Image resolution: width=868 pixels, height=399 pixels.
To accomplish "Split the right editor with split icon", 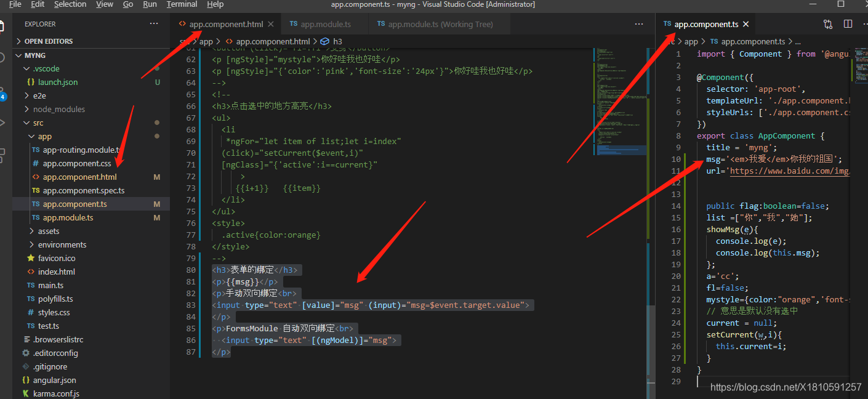I will 848,24.
